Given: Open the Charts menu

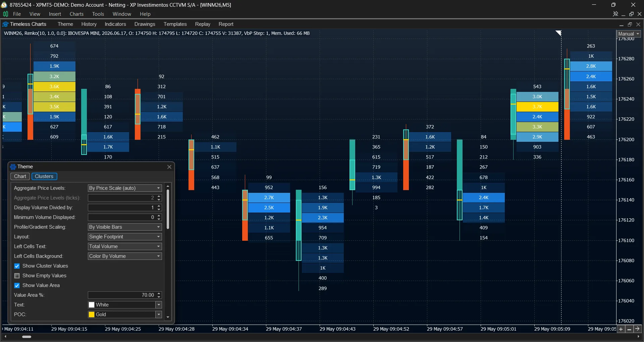Looking at the screenshot, I should [x=76, y=14].
